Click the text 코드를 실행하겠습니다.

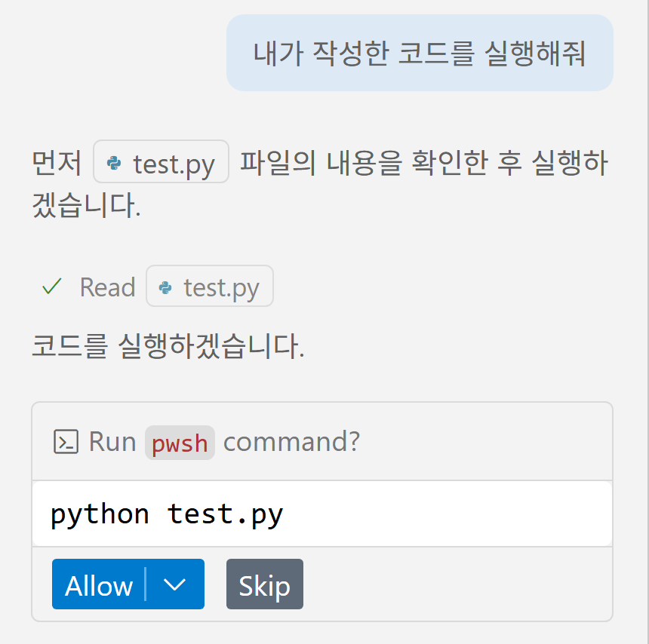(168, 346)
